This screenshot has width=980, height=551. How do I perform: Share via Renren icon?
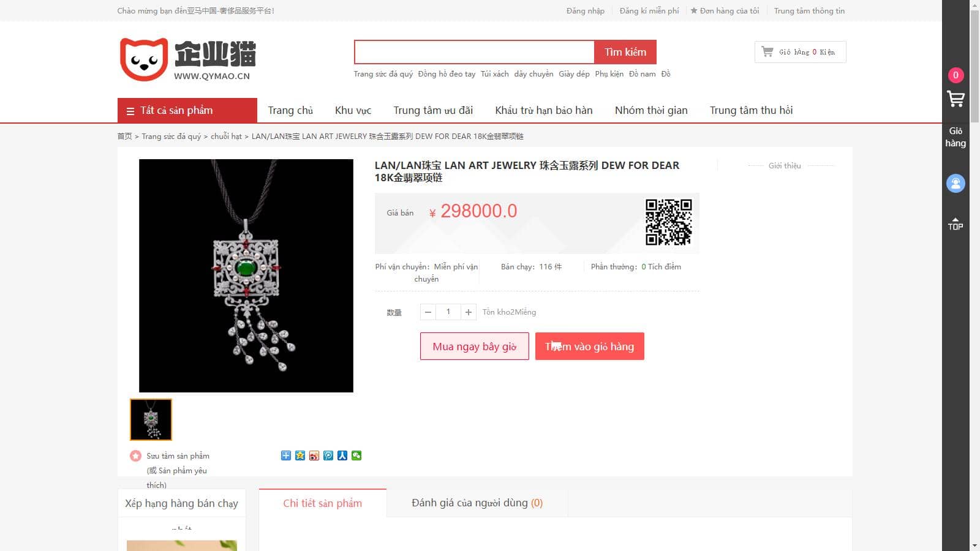[x=342, y=455]
